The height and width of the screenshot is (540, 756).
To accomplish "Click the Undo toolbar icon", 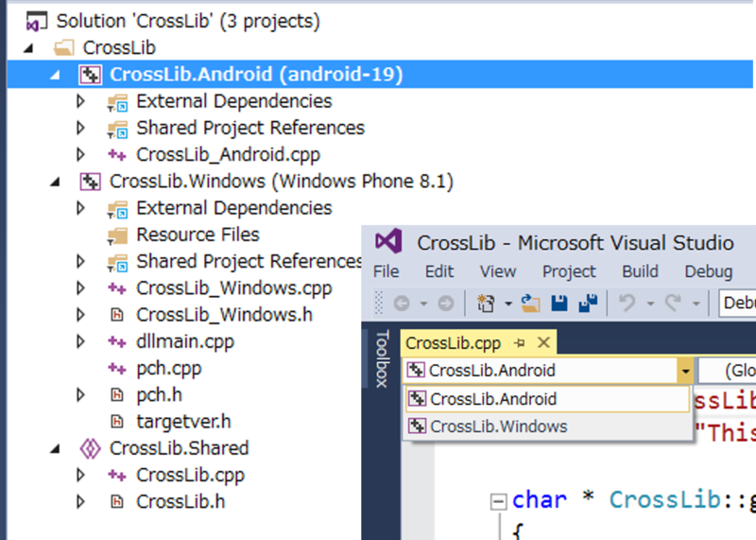I will coord(627,304).
